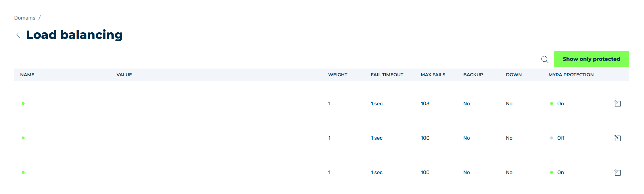Image resolution: width=644 pixels, height=194 pixels.
Task: Toggle Myra protection Off in second row
Action: pos(557,138)
